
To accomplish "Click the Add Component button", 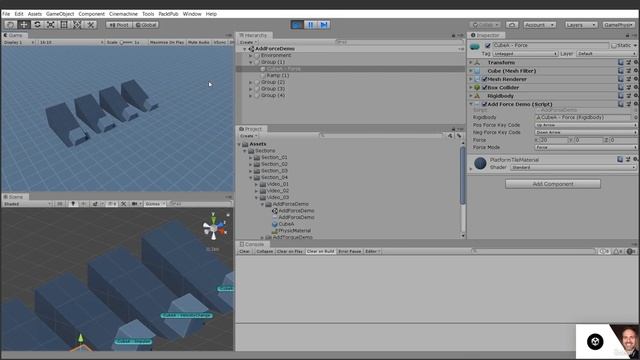I will 553,184.
